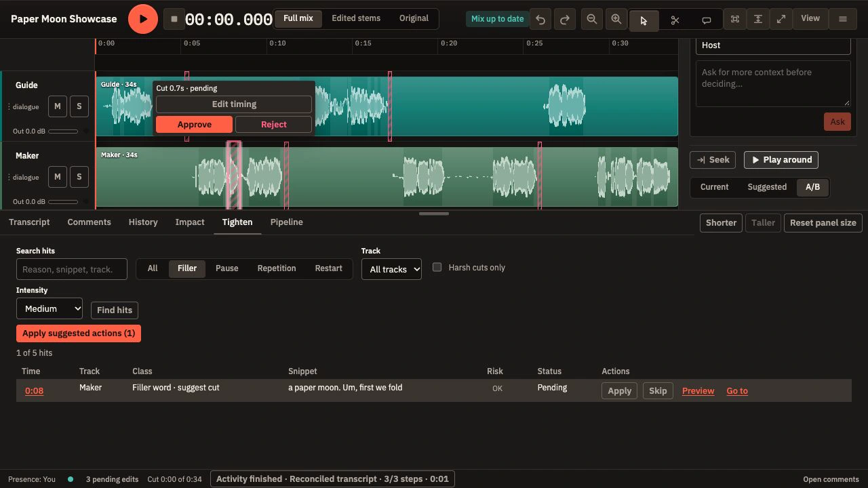The height and width of the screenshot is (488, 868).
Task: Solo the Maker track
Action: tap(79, 177)
